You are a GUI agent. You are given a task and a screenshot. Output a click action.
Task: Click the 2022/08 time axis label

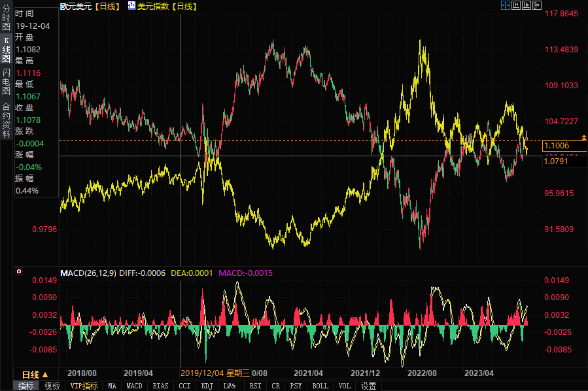click(422, 373)
